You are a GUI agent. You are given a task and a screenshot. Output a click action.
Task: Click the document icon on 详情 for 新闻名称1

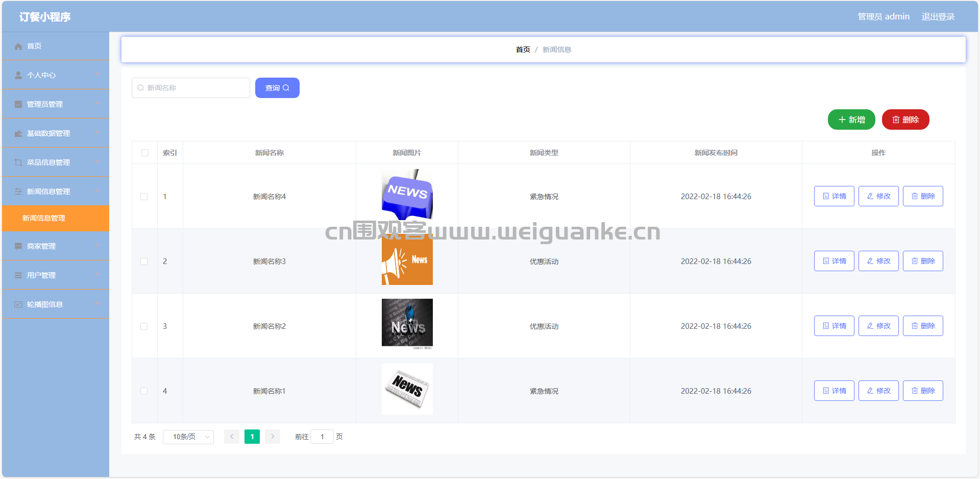(x=826, y=391)
